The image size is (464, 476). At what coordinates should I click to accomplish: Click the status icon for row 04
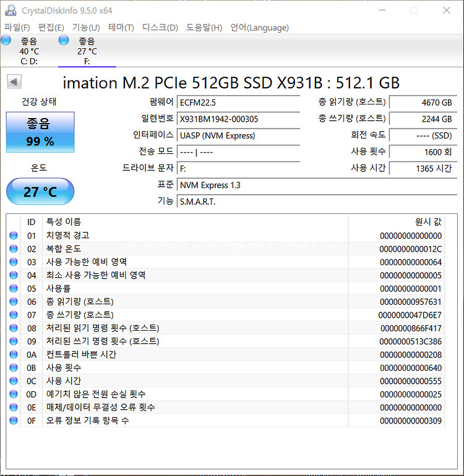click(14, 275)
